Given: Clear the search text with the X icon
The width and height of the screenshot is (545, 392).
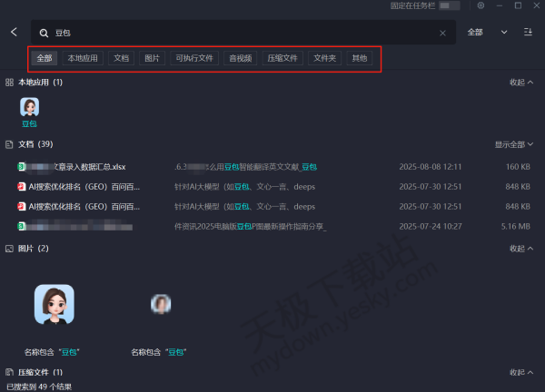Looking at the screenshot, I should pyautogui.click(x=443, y=33).
